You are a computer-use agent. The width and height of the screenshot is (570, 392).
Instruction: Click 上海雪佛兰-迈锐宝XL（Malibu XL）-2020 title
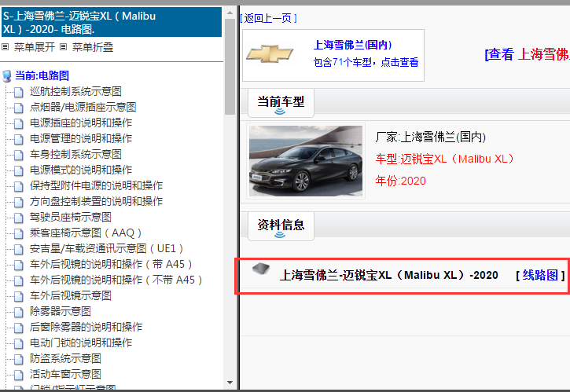click(x=388, y=275)
